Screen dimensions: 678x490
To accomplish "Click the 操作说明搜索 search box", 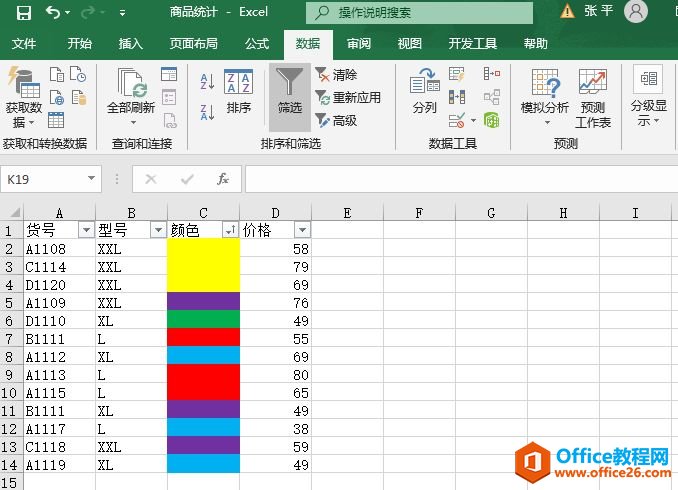I will click(419, 13).
